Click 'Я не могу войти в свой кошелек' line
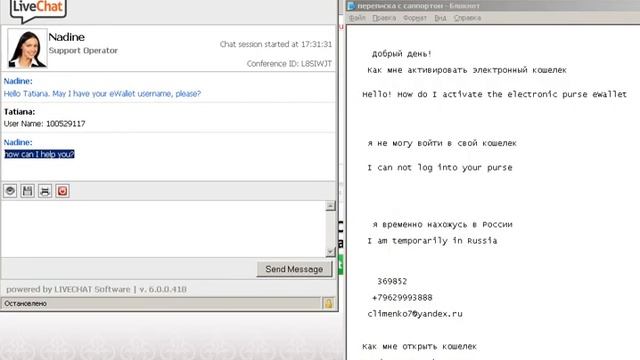 coord(442,143)
